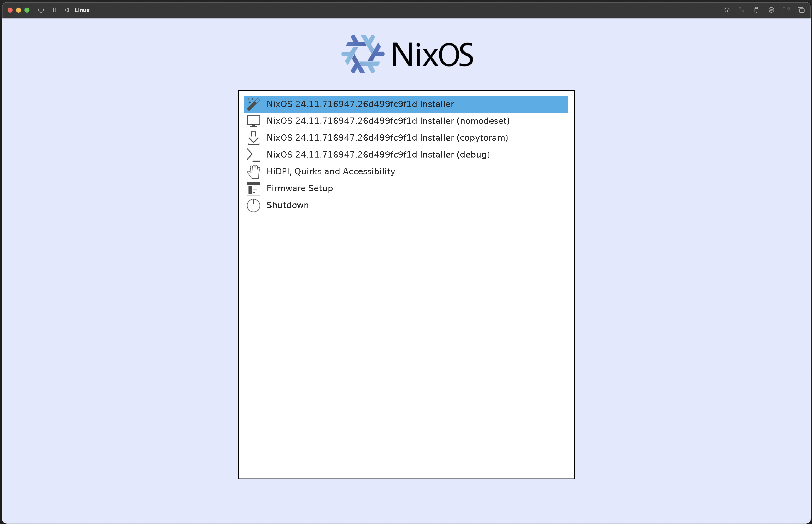Choose HiDPI, Quirks and Accessibility
812x524 pixels.
(x=330, y=171)
